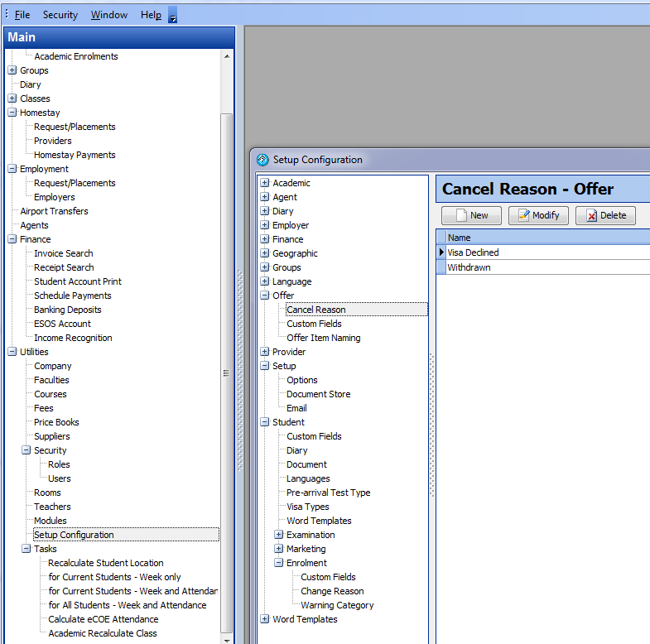Open the Help menu
The image size is (650, 644).
click(151, 15)
